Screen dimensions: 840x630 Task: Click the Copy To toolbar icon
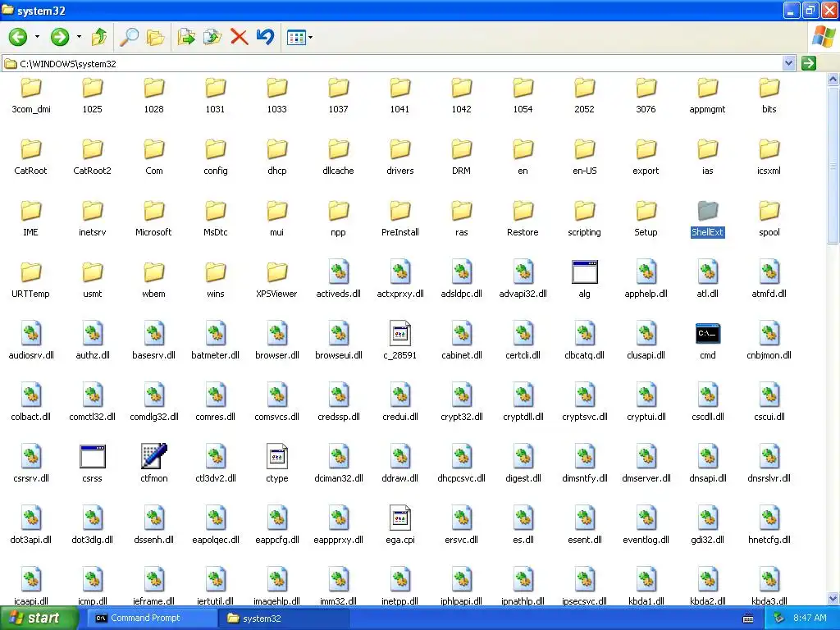(x=212, y=37)
